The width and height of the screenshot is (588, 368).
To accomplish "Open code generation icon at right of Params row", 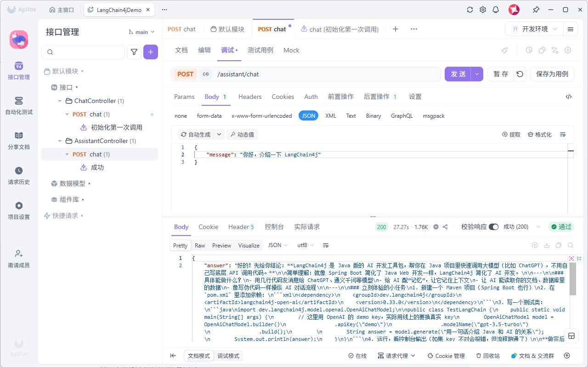I will point(569,97).
